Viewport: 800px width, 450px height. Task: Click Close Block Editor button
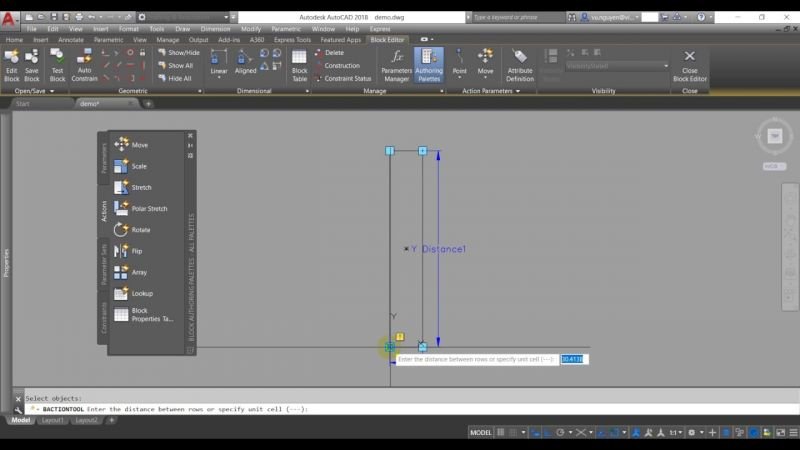689,66
